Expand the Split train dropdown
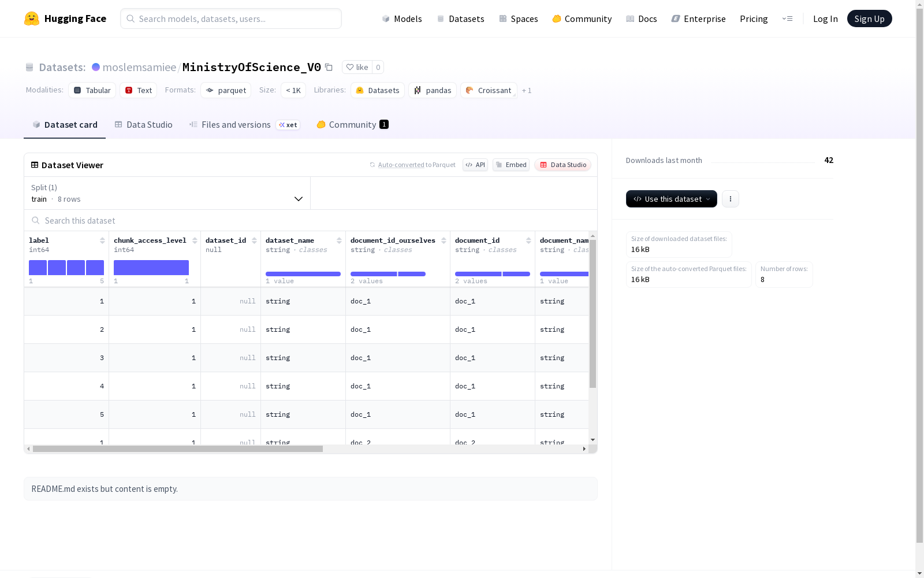The width and height of the screenshot is (924, 578). click(x=167, y=193)
